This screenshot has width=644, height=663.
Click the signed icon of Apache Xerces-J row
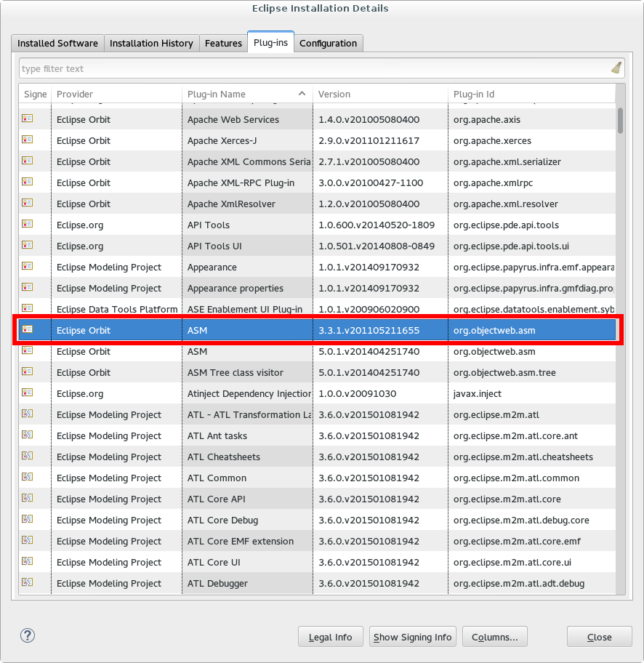28,140
